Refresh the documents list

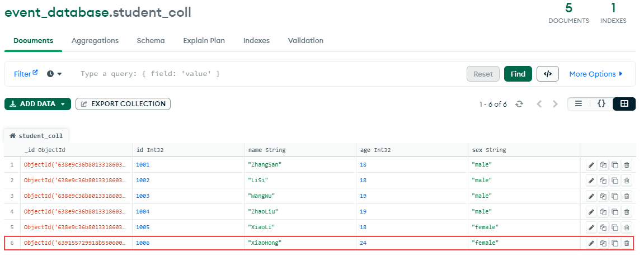click(x=519, y=104)
